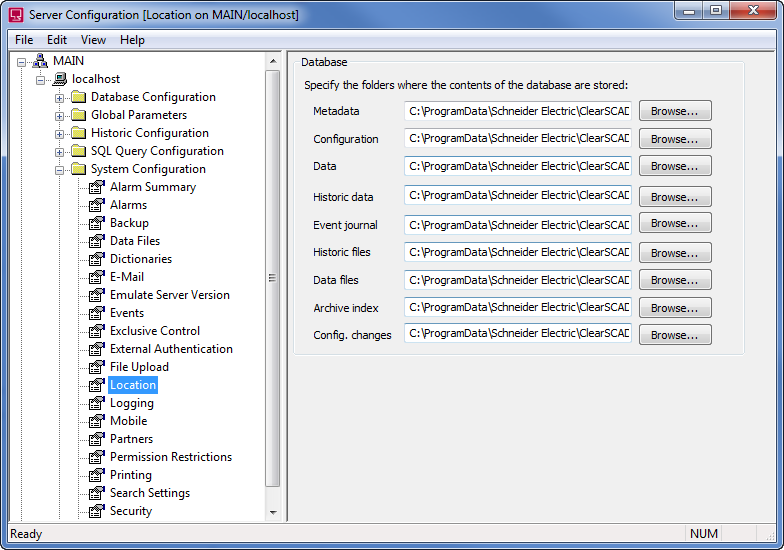Click the Backup item icon in tree
The width and height of the screenshot is (784, 550).
(96, 223)
